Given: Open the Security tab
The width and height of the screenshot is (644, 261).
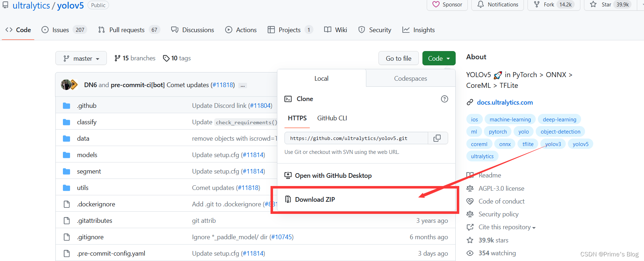Looking at the screenshot, I should click(375, 30).
